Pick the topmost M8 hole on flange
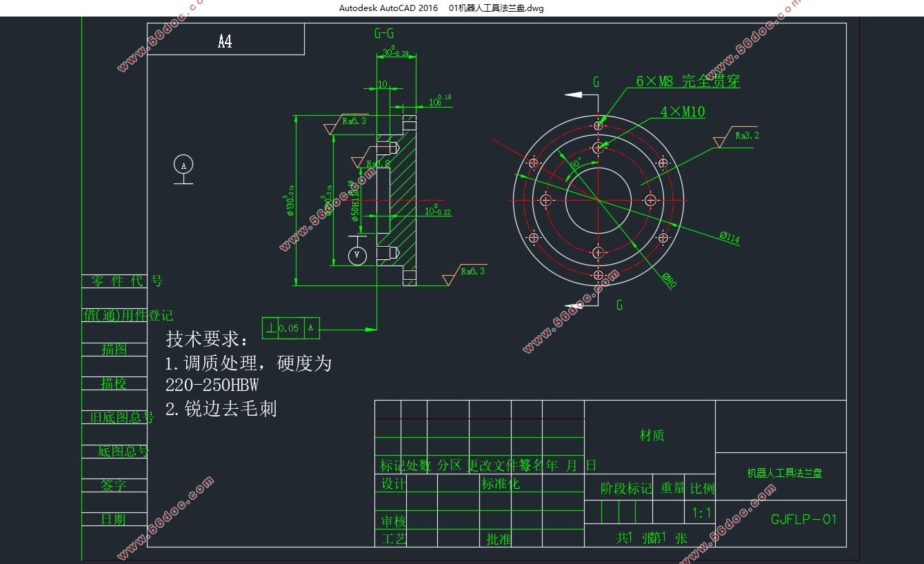Viewport: 924px width, 564px height. [599, 125]
